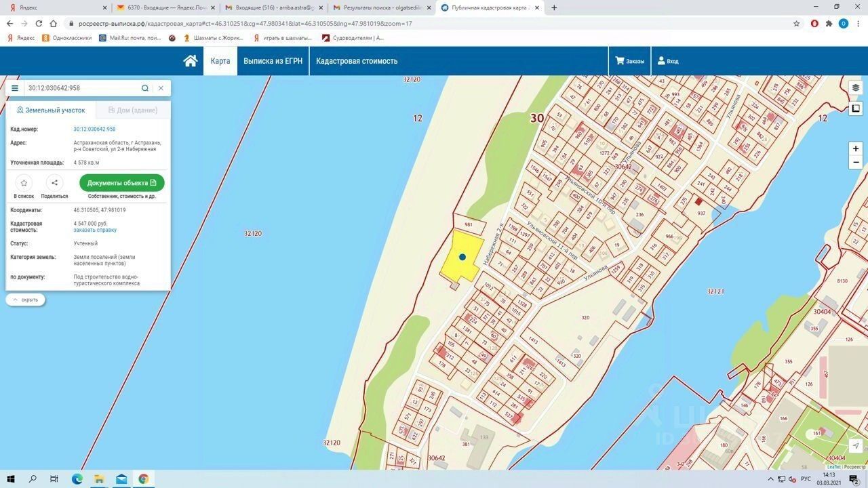The width and height of the screenshot is (868, 488).
Task: Open the Leaflet attribution link
Action: click(x=833, y=466)
